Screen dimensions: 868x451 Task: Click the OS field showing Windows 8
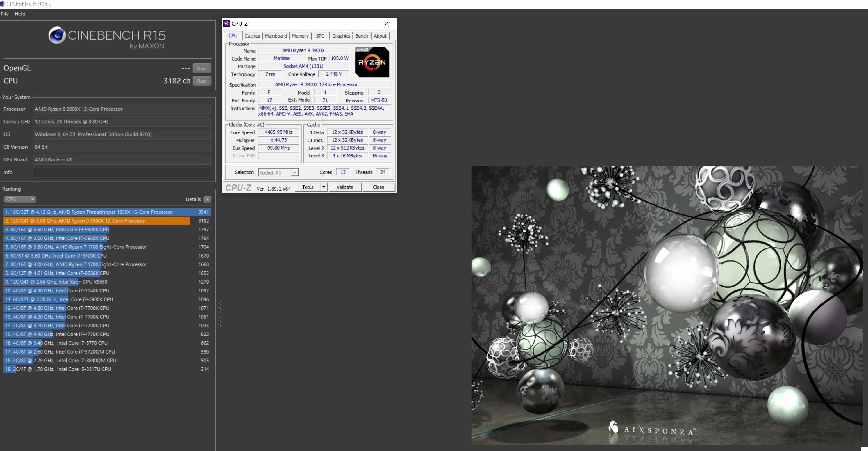click(122, 134)
